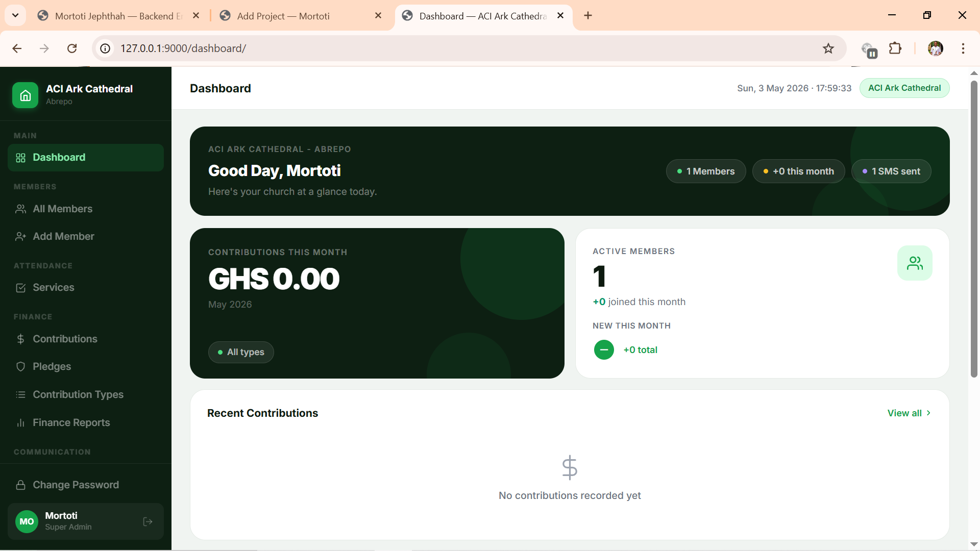Click the page vertical scrollbar thumb

click(974, 229)
